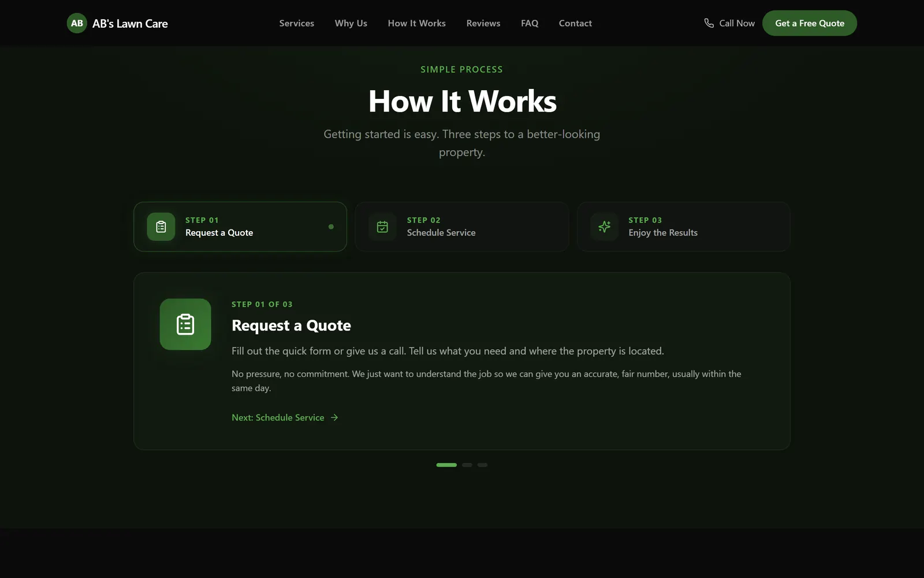924x578 pixels.
Task: Select the third pagination indicator dot
Action: [x=483, y=465]
